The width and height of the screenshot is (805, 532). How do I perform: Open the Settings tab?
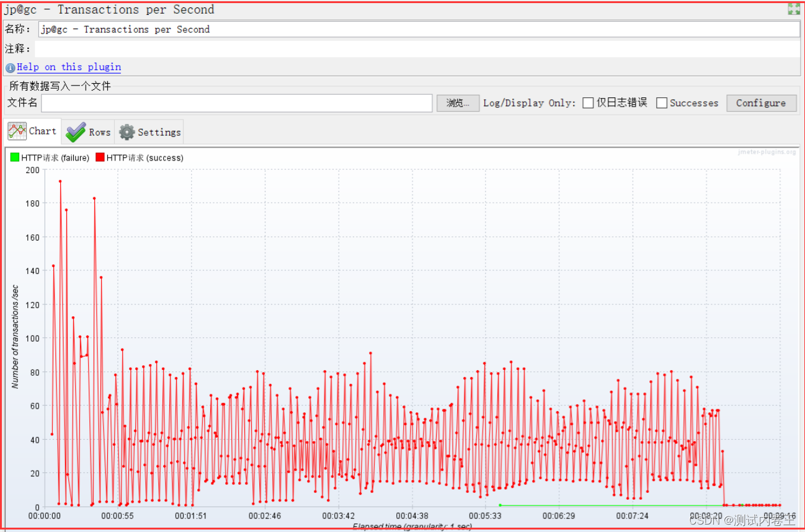click(149, 132)
